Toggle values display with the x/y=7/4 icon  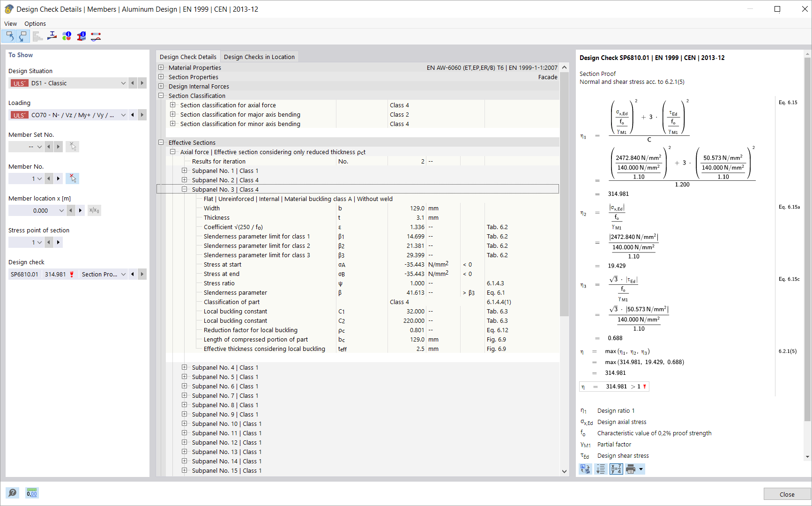click(x=616, y=469)
